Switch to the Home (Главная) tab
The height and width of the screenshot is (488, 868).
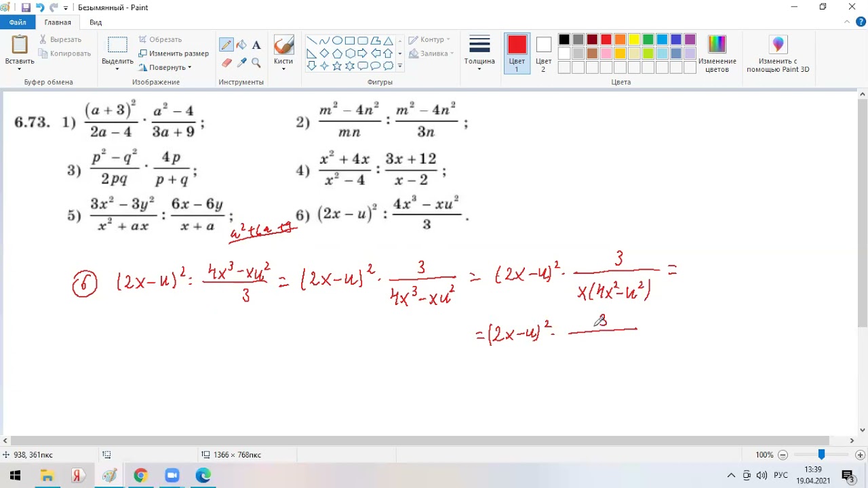[58, 22]
